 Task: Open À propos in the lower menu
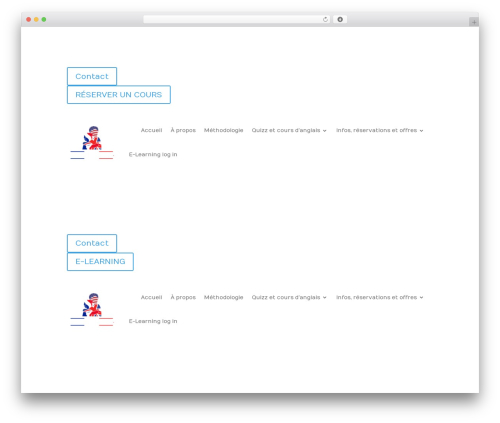coord(183,297)
